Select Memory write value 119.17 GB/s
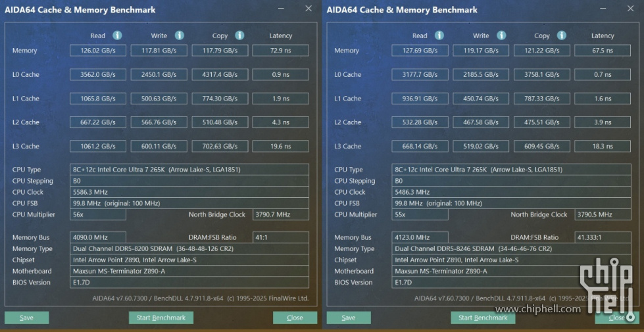 click(481, 51)
